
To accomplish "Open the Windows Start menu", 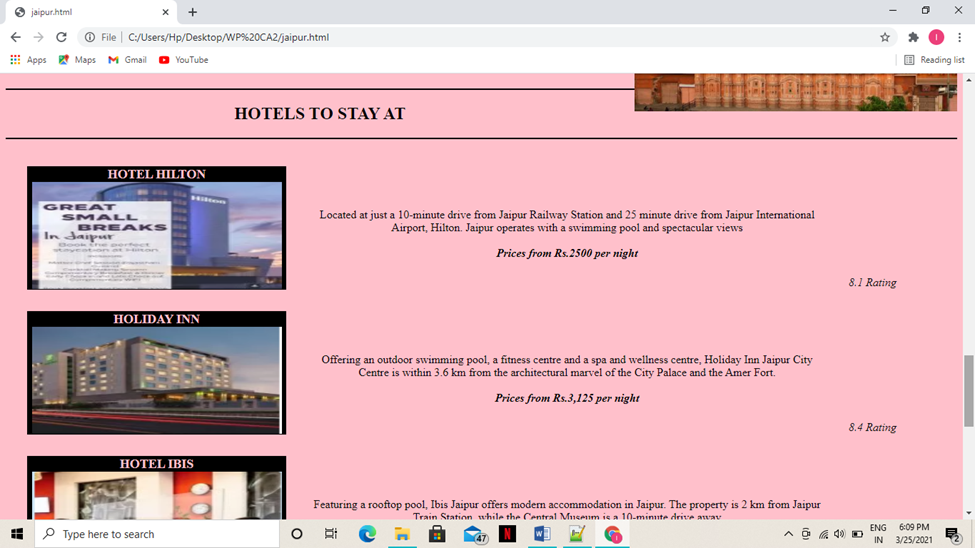I will click(x=17, y=534).
